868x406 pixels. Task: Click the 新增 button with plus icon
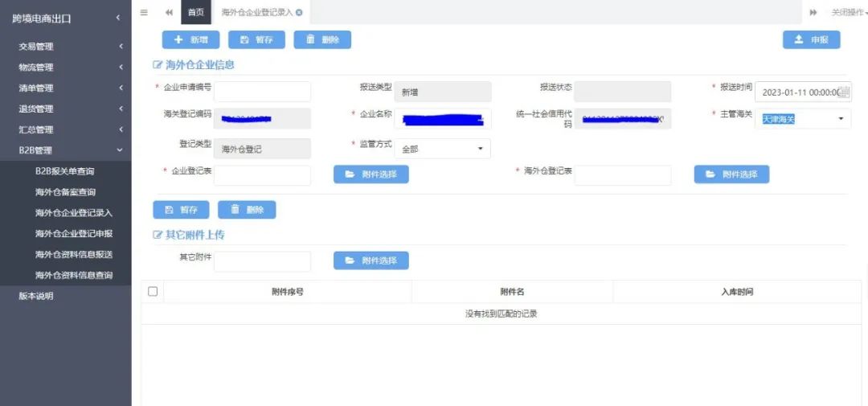pos(190,39)
